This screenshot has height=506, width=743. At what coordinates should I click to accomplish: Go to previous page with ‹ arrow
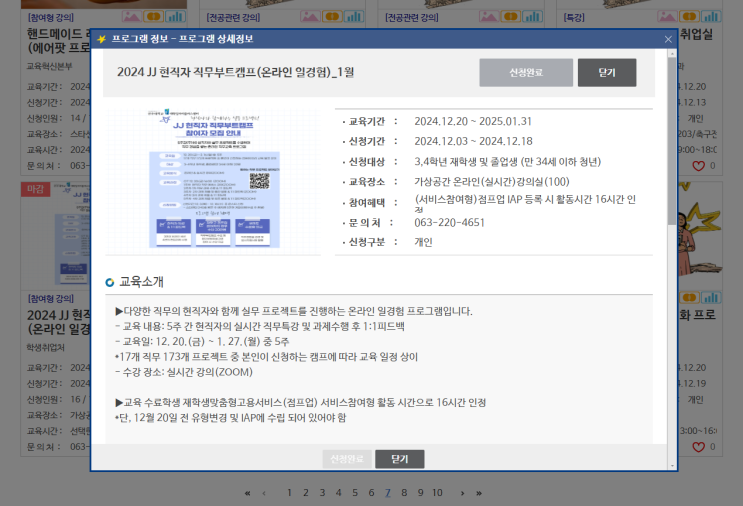tap(265, 493)
